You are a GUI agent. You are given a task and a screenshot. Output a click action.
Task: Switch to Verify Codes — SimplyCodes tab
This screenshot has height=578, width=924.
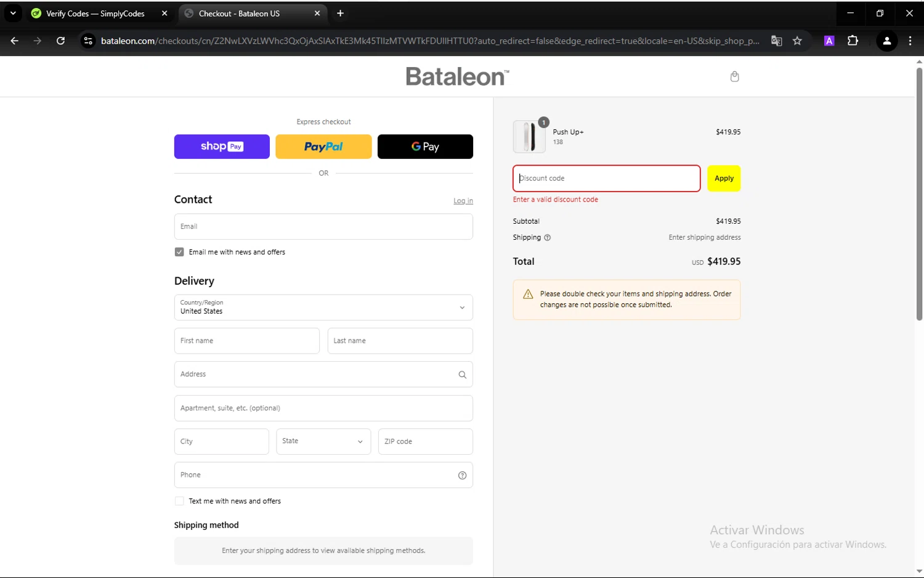click(x=95, y=14)
